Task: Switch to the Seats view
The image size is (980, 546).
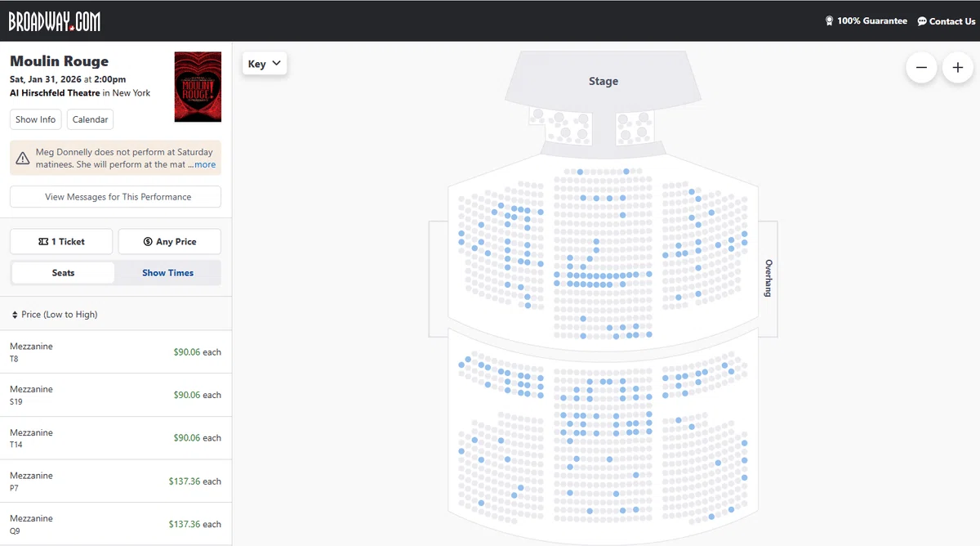Action: tap(63, 273)
